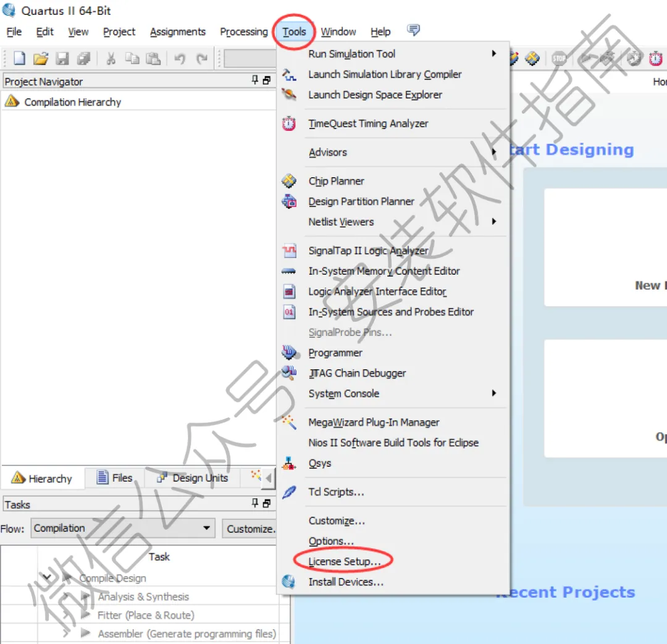The image size is (667, 644).
Task: Click the Programmer menu icon
Action: pyautogui.click(x=289, y=352)
